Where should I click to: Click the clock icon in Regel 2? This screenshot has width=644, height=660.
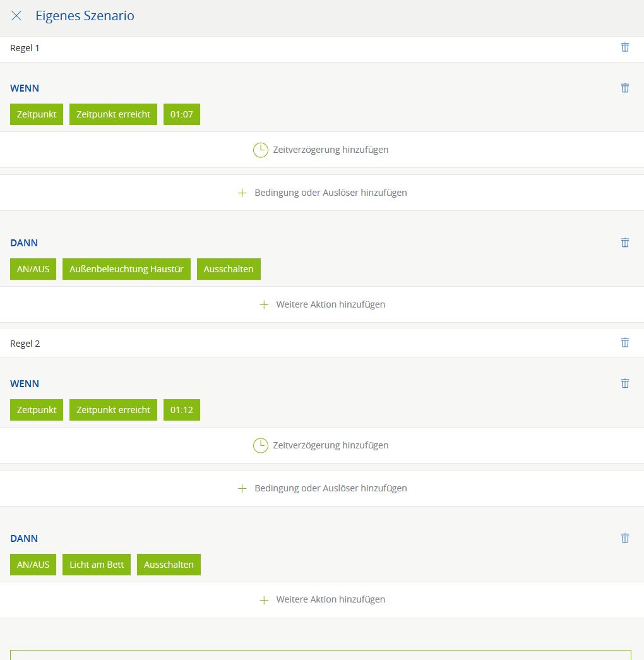point(260,445)
